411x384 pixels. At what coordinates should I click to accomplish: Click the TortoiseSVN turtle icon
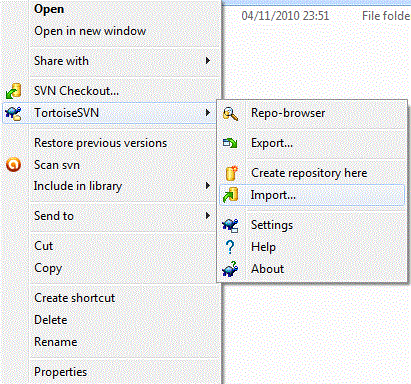point(14,113)
